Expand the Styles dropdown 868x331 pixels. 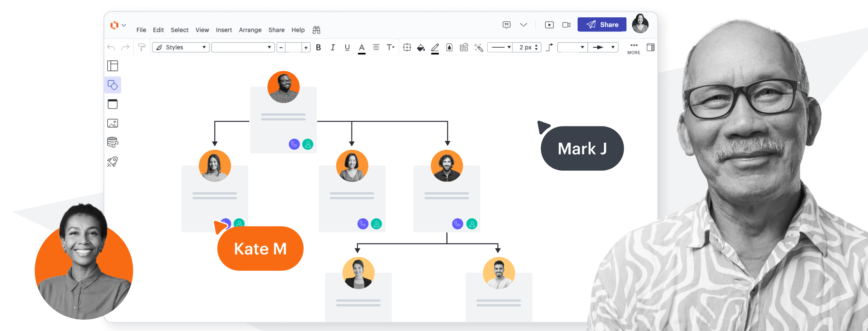pos(181,47)
